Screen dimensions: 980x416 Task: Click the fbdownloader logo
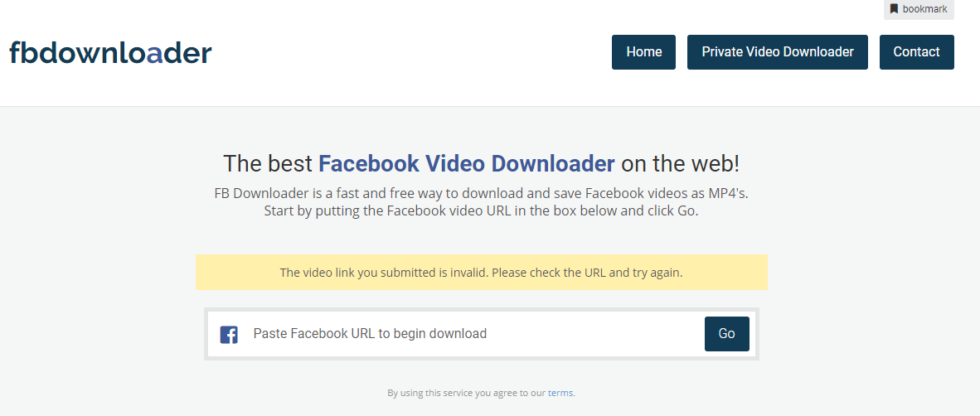[110, 53]
